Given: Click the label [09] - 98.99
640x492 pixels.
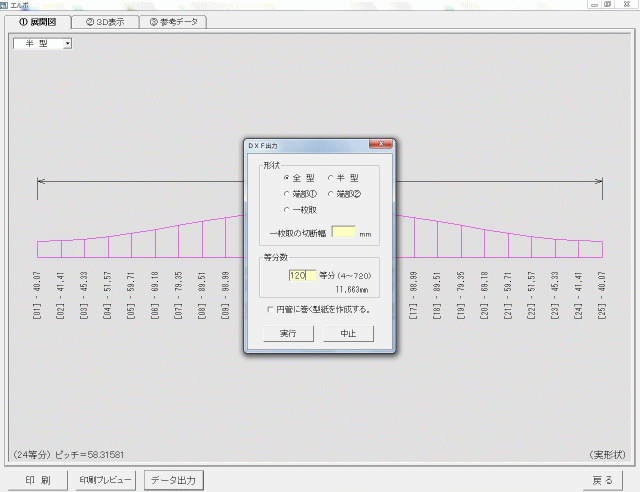Looking at the screenshot, I should [225, 295].
